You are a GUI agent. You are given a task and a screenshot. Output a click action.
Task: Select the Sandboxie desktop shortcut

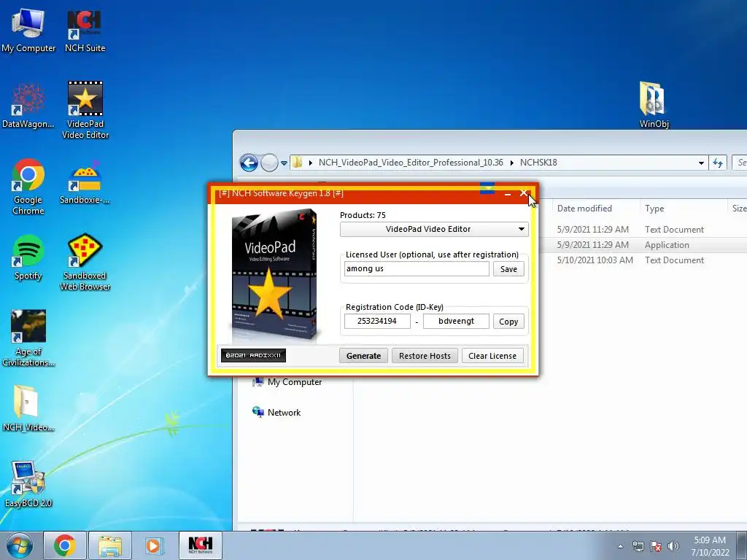coord(85,182)
